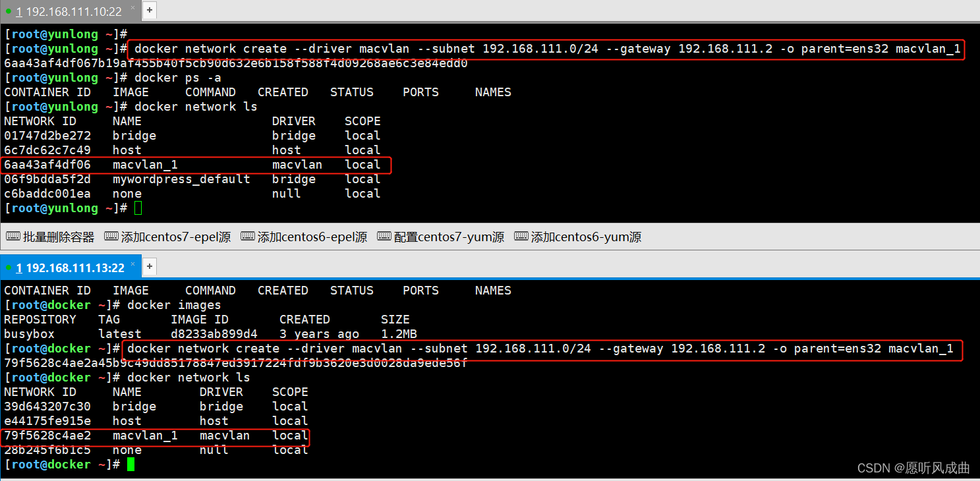Click 'docker network ls' in the yunlong terminal
980x481 pixels.
[196, 107]
